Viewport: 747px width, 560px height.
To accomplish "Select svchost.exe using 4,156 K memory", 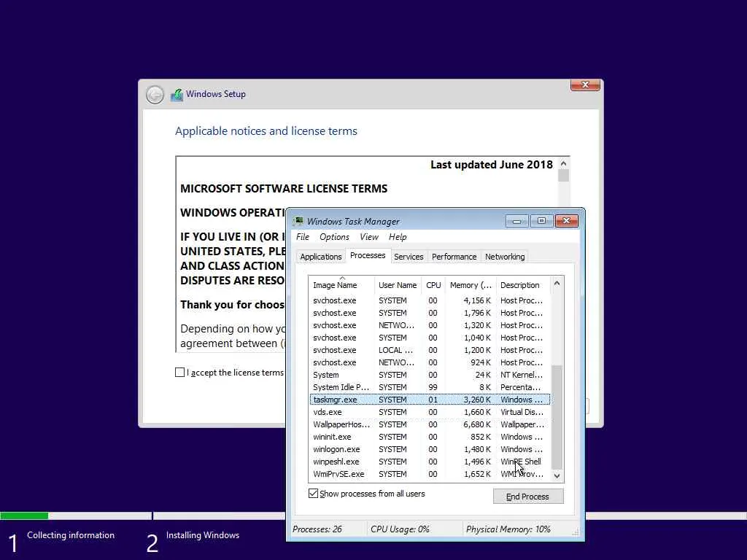I will (x=430, y=300).
